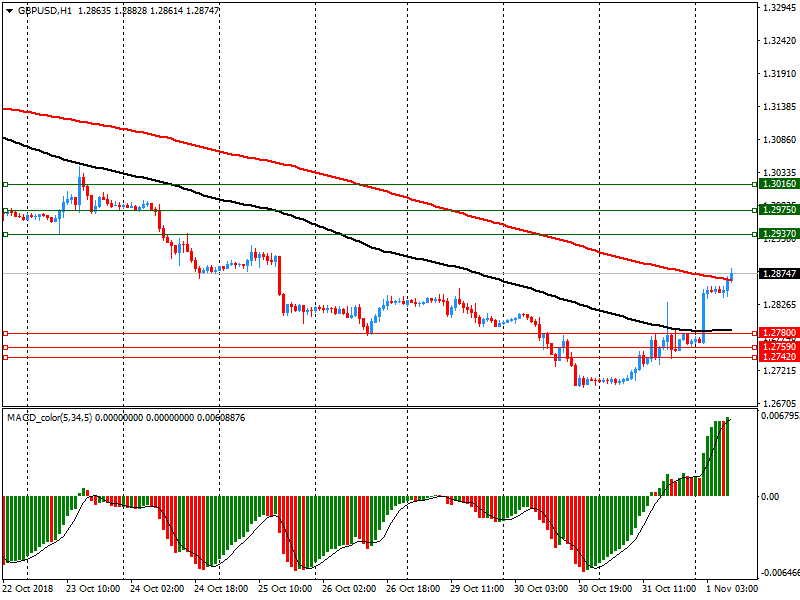The image size is (800, 600).
Task: Click the 1.27215 price scale value
Action: (780, 371)
